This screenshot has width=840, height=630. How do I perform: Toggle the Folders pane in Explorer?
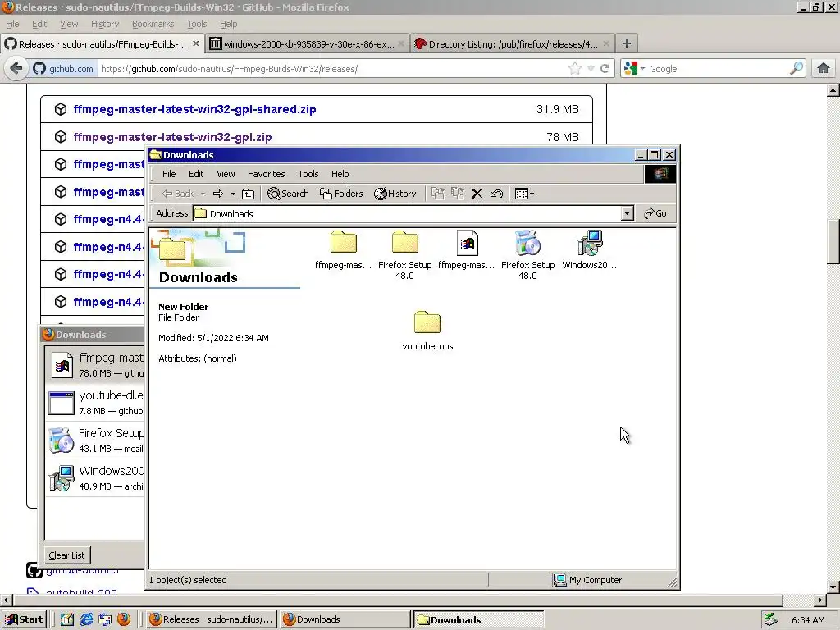pyautogui.click(x=342, y=194)
